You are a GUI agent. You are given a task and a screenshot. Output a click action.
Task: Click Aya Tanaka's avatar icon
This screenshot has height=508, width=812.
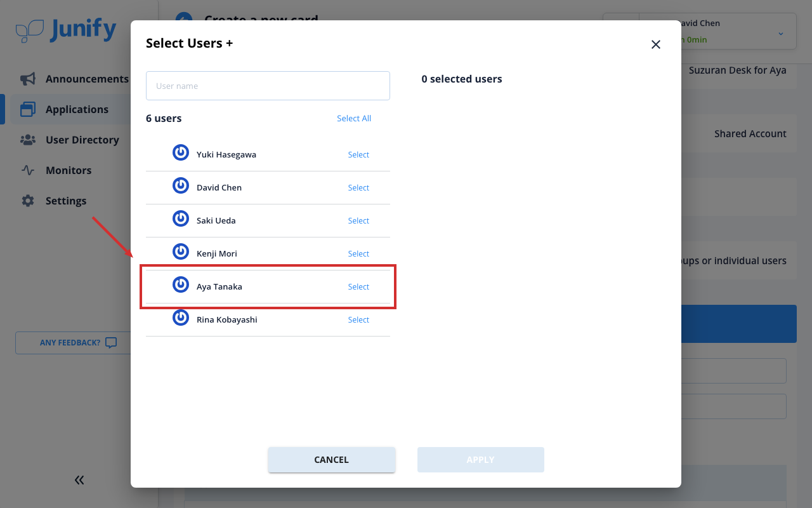click(x=181, y=284)
